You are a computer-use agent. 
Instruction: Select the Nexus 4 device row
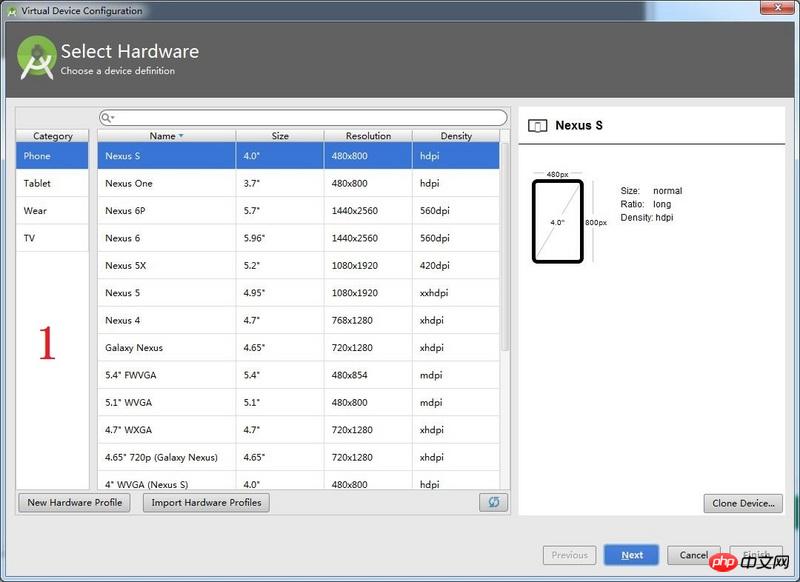click(298, 320)
